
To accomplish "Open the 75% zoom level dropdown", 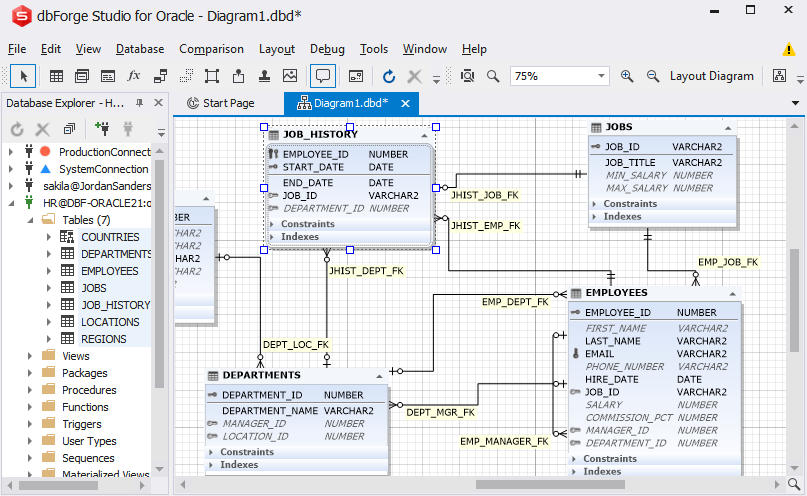I will (601, 76).
